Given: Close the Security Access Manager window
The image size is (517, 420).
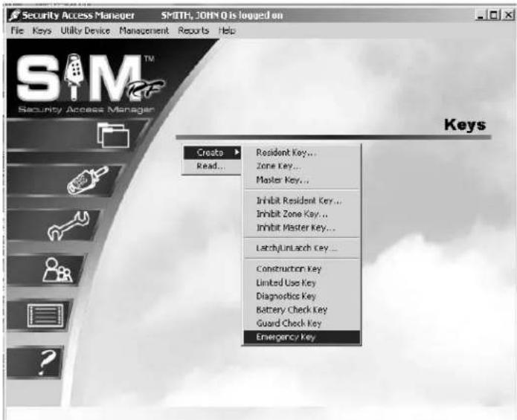Looking at the screenshot, I should pyautogui.click(x=508, y=15).
